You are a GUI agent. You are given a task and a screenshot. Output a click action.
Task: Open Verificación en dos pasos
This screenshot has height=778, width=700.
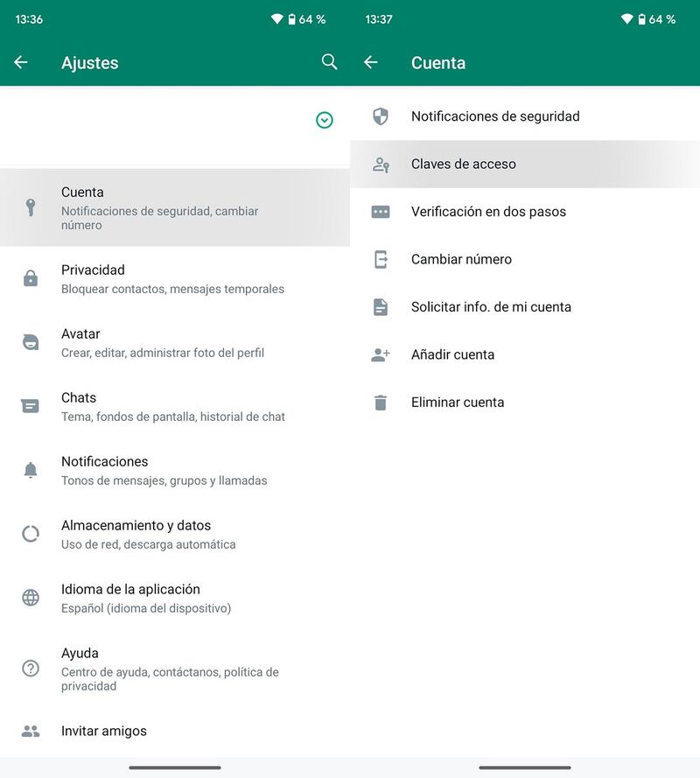pyautogui.click(x=488, y=212)
